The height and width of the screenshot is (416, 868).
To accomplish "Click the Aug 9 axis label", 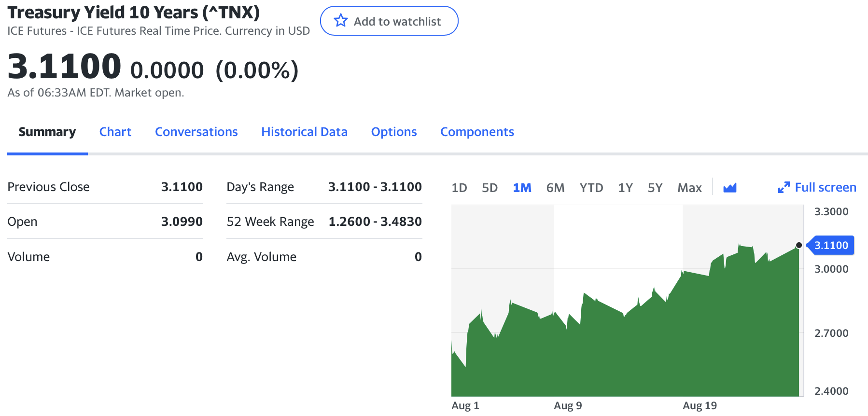I will [x=568, y=405].
